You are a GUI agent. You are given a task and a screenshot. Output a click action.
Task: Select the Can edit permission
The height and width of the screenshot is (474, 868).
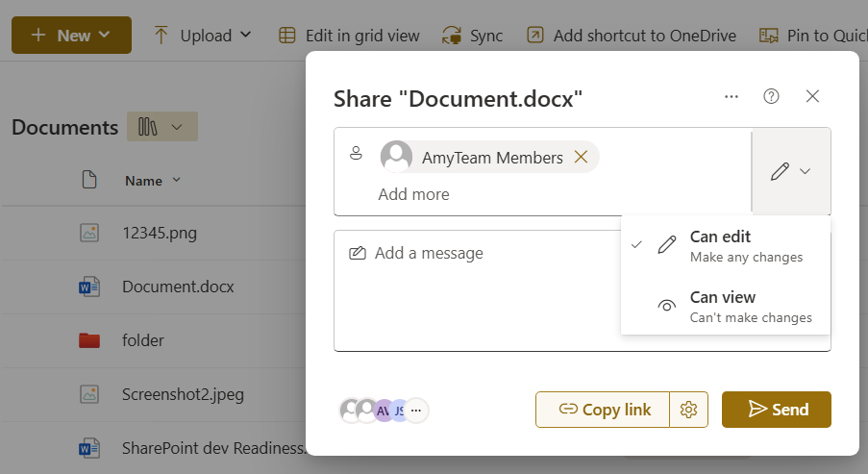(725, 246)
